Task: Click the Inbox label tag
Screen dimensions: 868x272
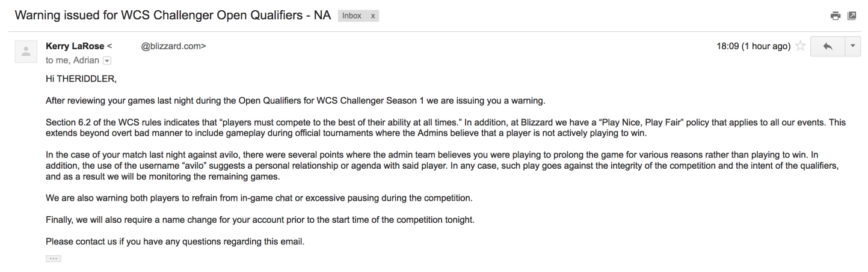Action: pyautogui.click(x=352, y=15)
